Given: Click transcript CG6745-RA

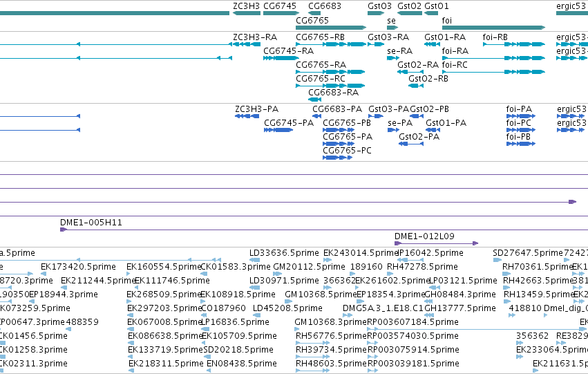Looking at the screenshot, I should coord(288,51).
